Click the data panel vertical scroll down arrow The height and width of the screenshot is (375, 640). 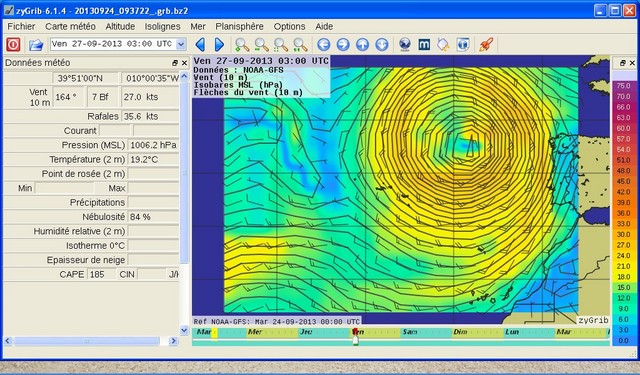(x=184, y=330)
